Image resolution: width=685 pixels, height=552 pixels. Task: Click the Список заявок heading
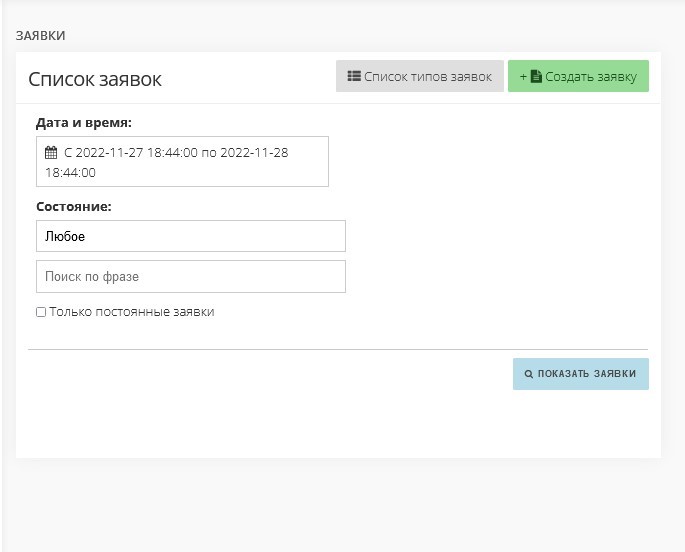(95, 79)
